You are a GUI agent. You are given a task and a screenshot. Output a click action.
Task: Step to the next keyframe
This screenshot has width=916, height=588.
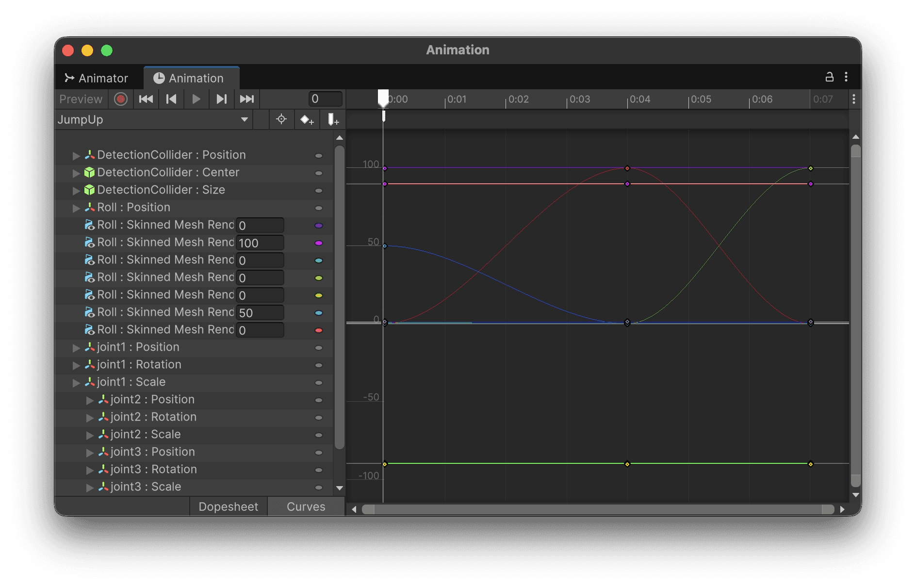[222, 99]
